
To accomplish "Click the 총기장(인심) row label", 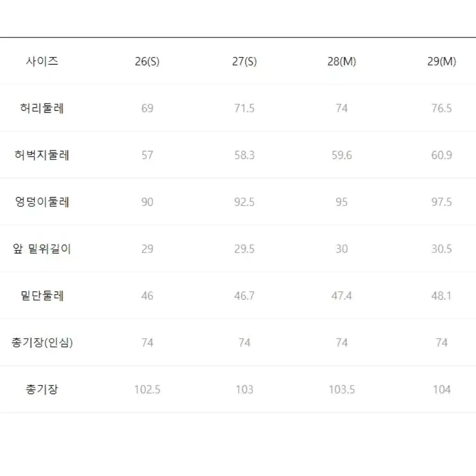I will tap(42, 342).
